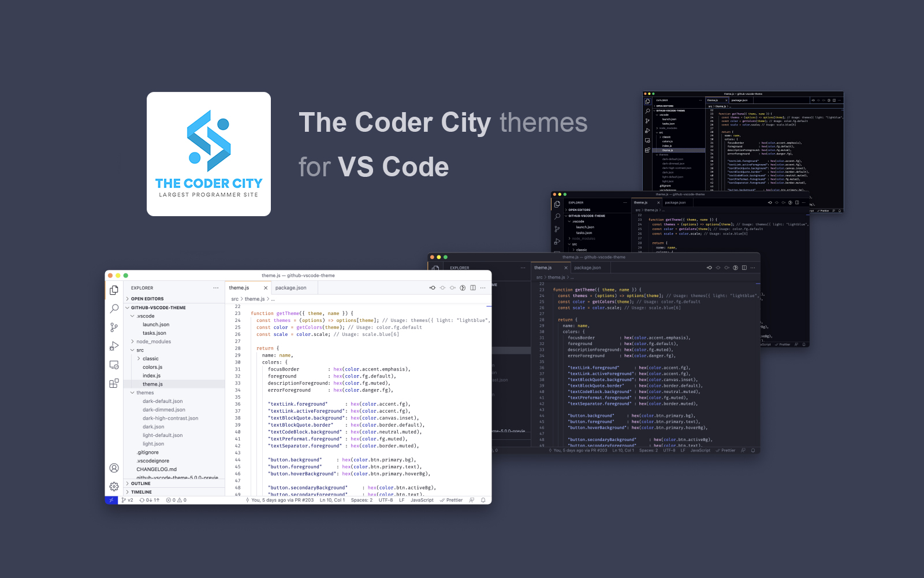
Task: Open launch.json in light window explorer
Action: tap(174, 325)
